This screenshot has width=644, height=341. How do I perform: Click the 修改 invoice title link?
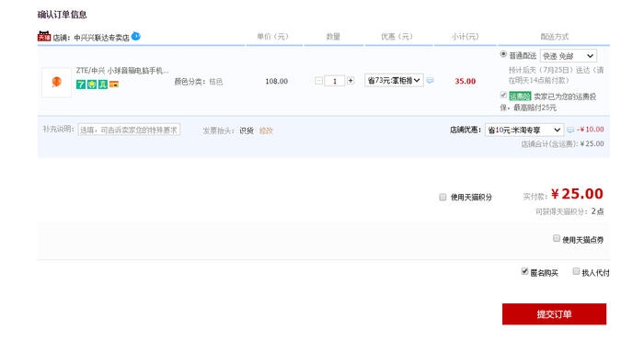point(266,131)
